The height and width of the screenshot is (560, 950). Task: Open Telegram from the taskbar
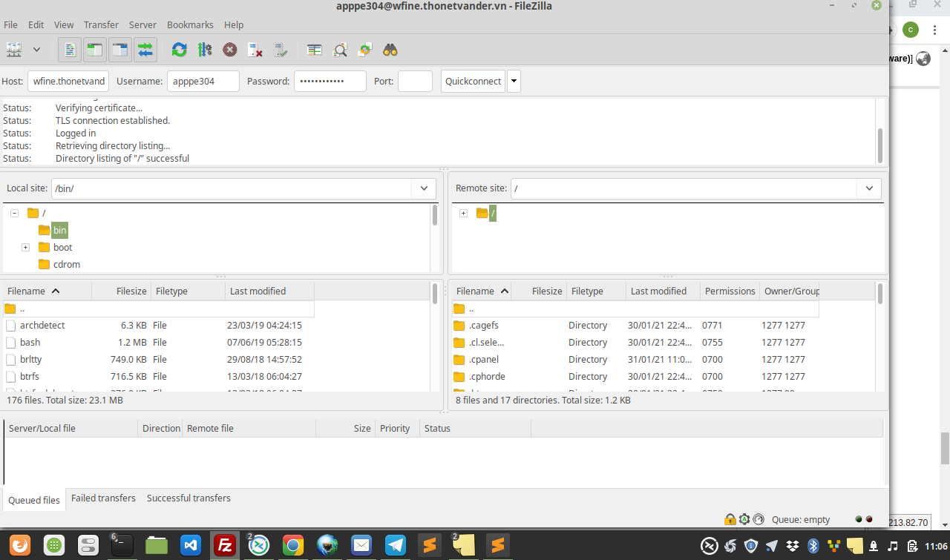(396, 546)
